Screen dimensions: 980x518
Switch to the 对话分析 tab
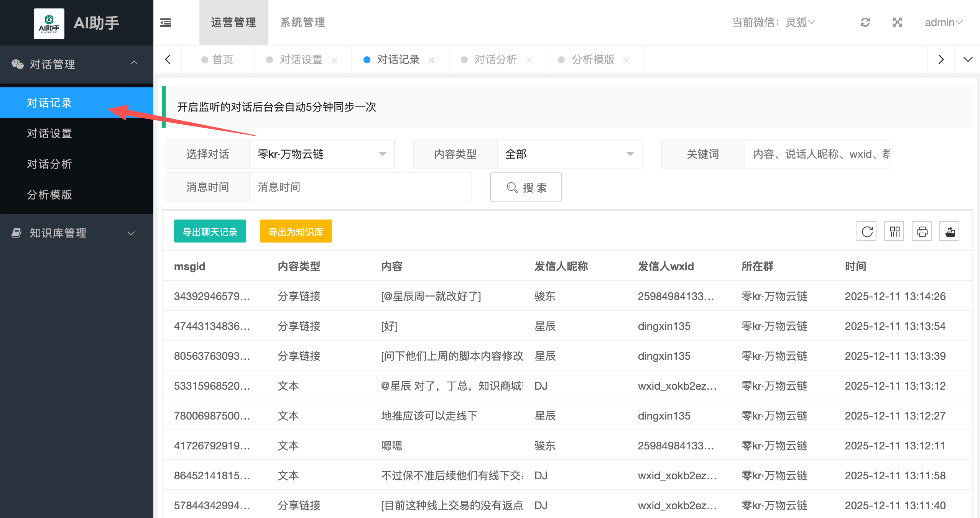click(x=495, y=60)
